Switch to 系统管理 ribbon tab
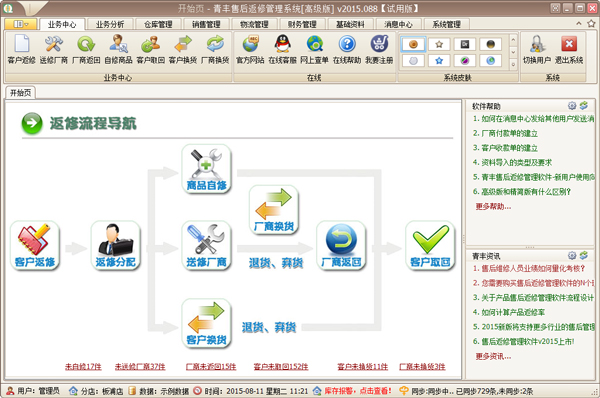 447,24
